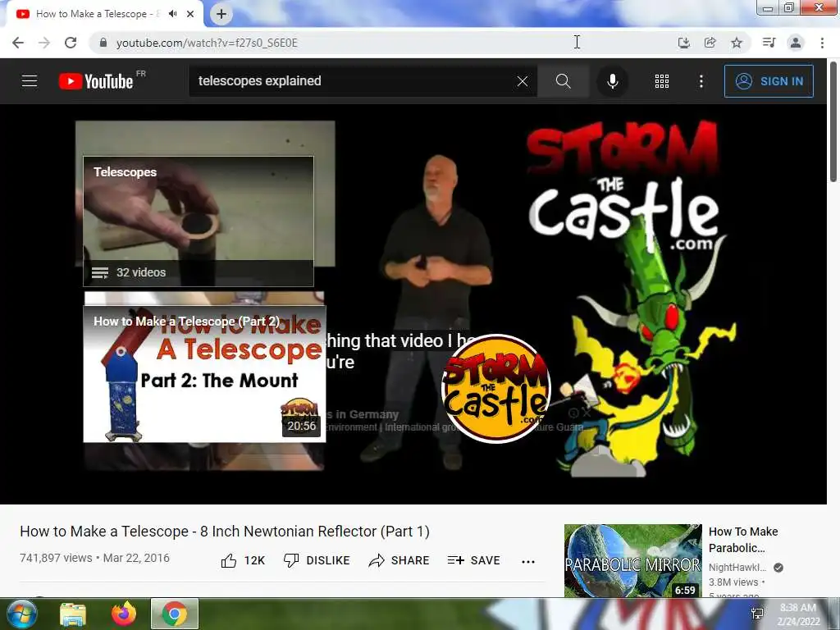840x630 pixels.
Task: Open the media control icon in Chrome toolbar
Action: (x=769, y=43)
